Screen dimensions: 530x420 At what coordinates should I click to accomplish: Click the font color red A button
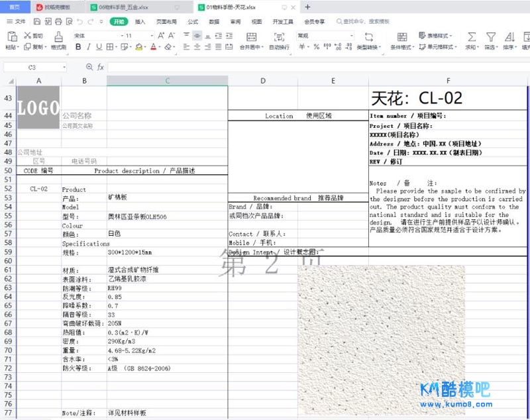pos(153,47)
